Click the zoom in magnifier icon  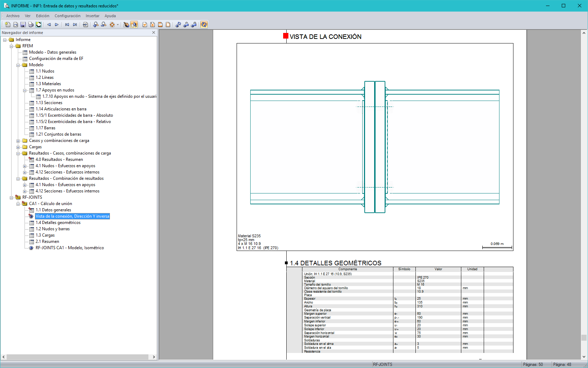pyautogui.click(x=96, y=25)
